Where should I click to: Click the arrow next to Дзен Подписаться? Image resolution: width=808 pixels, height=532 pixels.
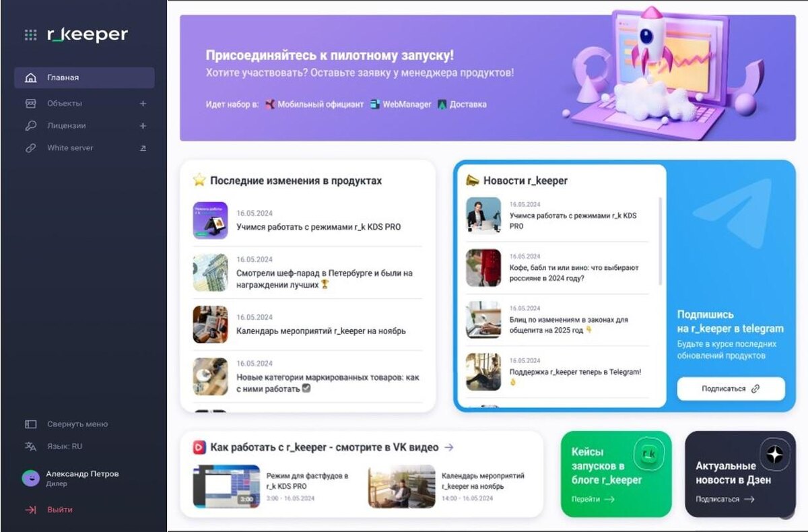(749, 500)
